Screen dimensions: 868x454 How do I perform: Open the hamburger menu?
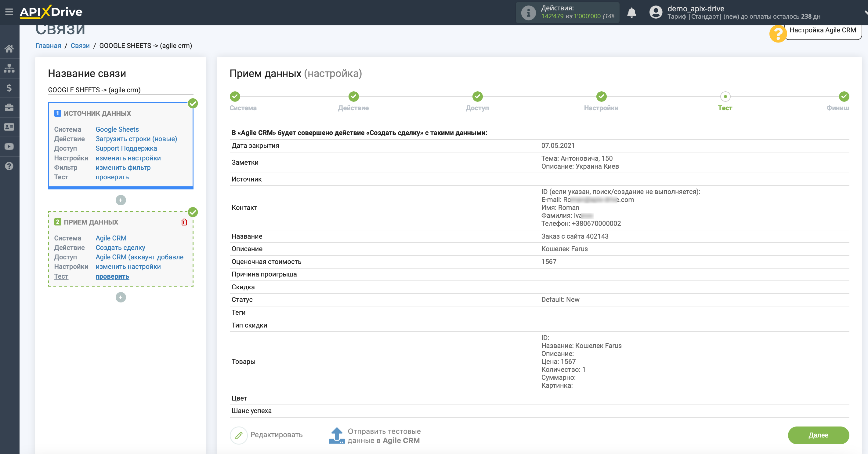(x=9, y=12)
